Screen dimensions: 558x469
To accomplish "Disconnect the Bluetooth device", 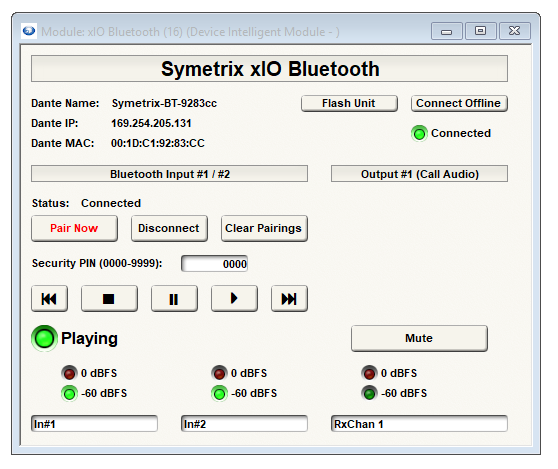I will point(169,228).
